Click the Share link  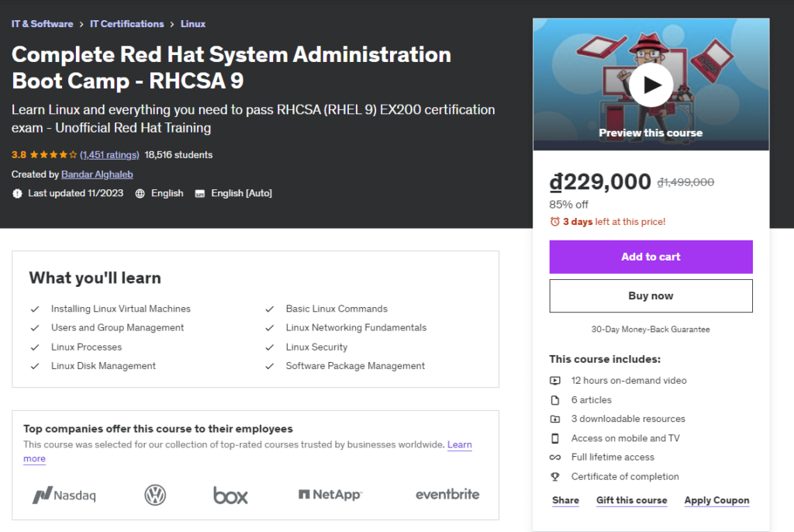click(x=565, y=500)
